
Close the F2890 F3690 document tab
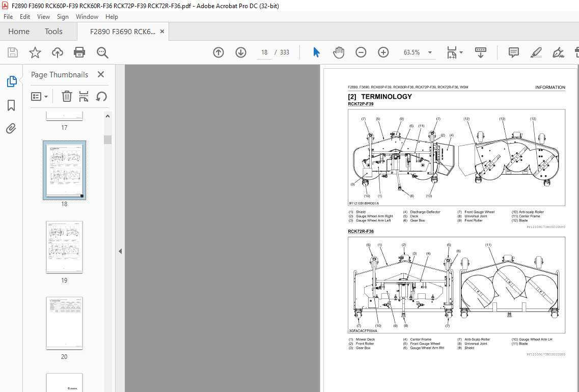coord(162,32)
